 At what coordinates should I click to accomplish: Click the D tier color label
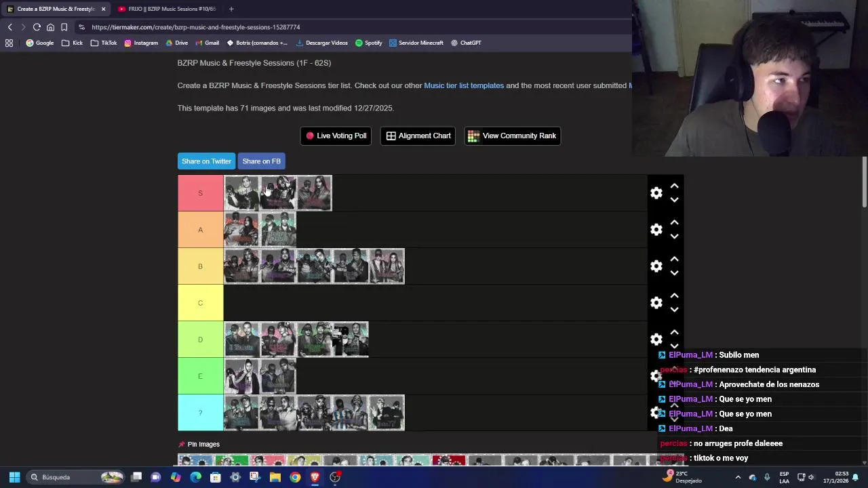(x=200, y=340)
